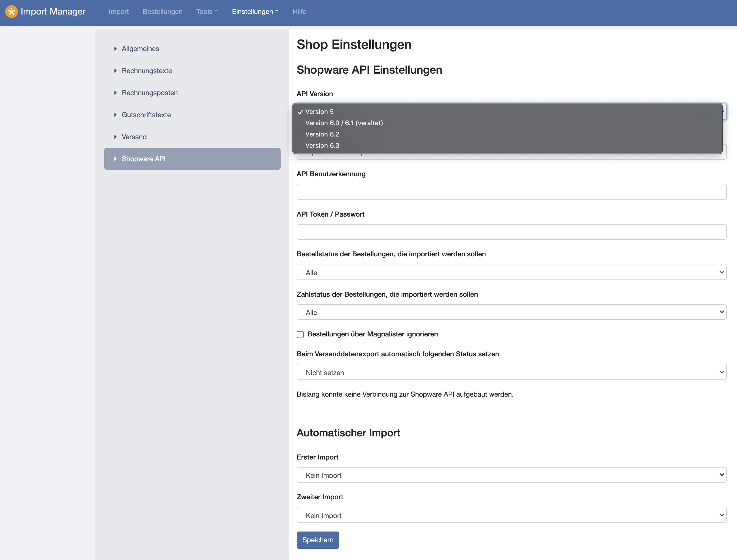
Task: Focus the API Benutzerkennung input field
Action: pyautogui.click(x=511, y=192)
